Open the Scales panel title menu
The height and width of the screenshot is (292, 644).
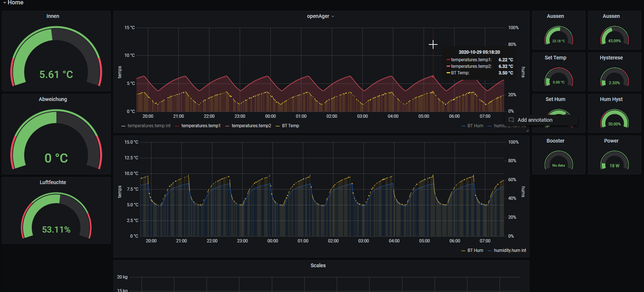coord(318,265)
